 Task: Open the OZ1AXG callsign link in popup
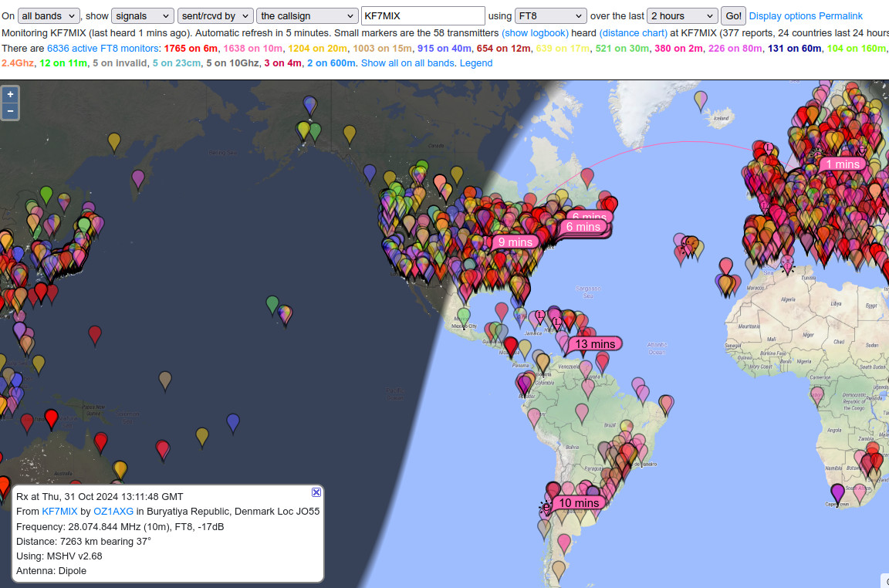point(113,511)
